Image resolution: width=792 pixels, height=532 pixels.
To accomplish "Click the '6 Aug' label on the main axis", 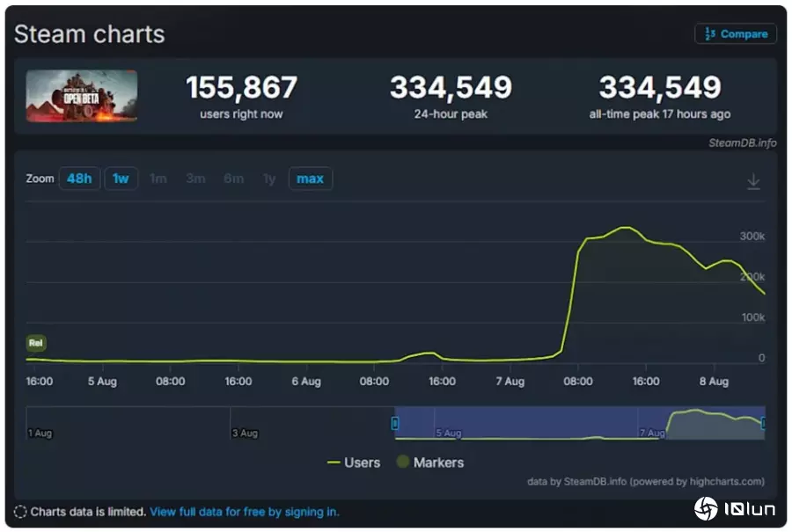I will pyautogui.click(x=306, y=382).
